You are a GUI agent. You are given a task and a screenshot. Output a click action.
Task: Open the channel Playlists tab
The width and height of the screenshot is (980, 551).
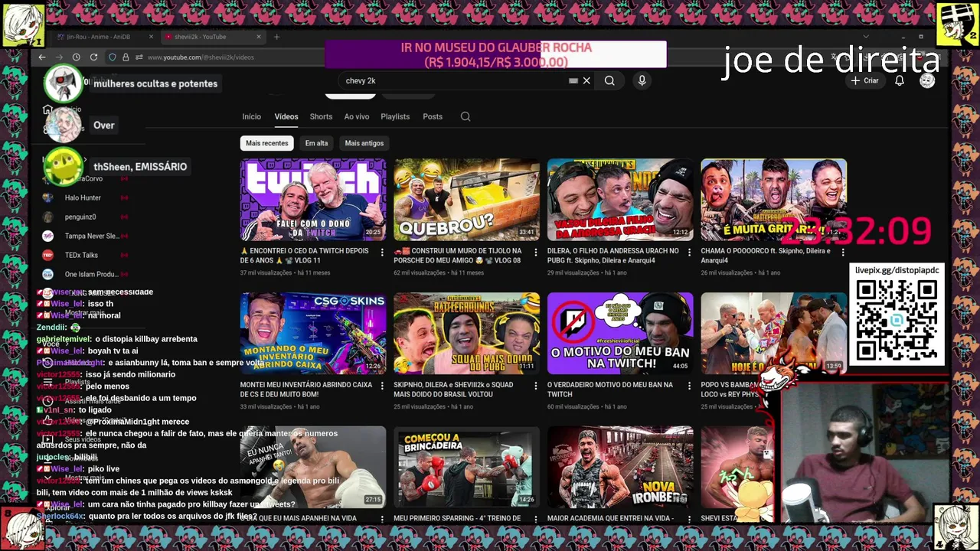click(x=395, y=116)
